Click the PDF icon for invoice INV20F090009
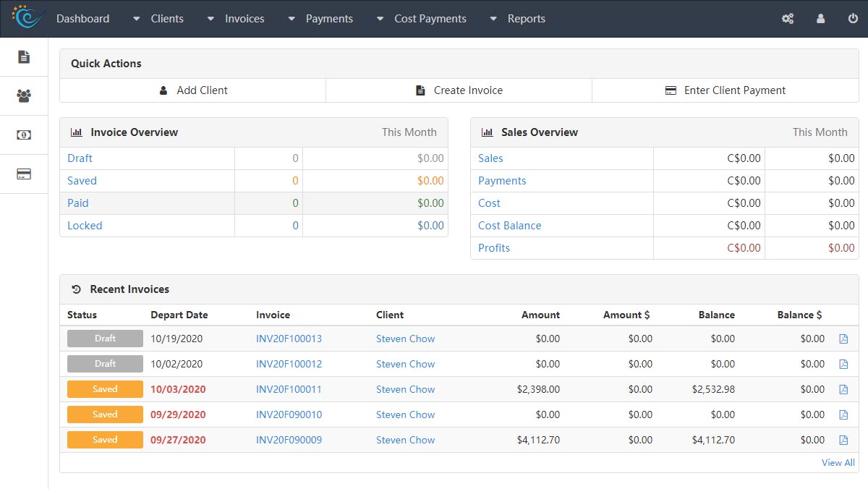 [843, 440]
